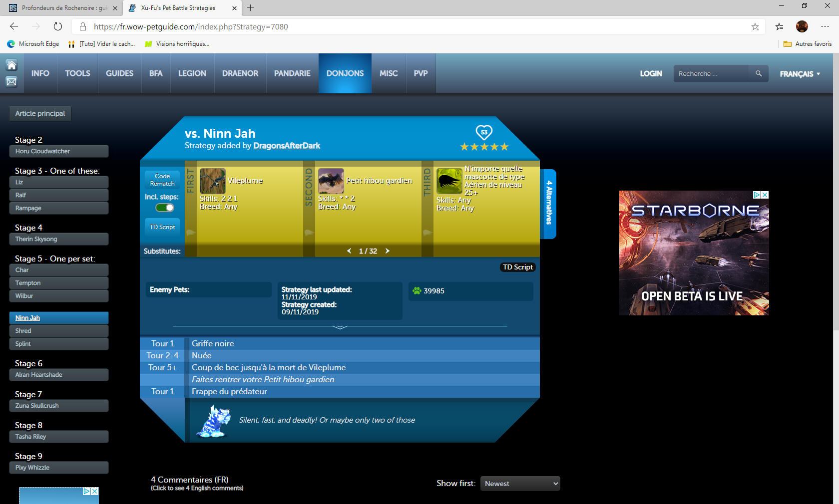
Task: Open the PANDARIE menu
Action: click(292, 73)
